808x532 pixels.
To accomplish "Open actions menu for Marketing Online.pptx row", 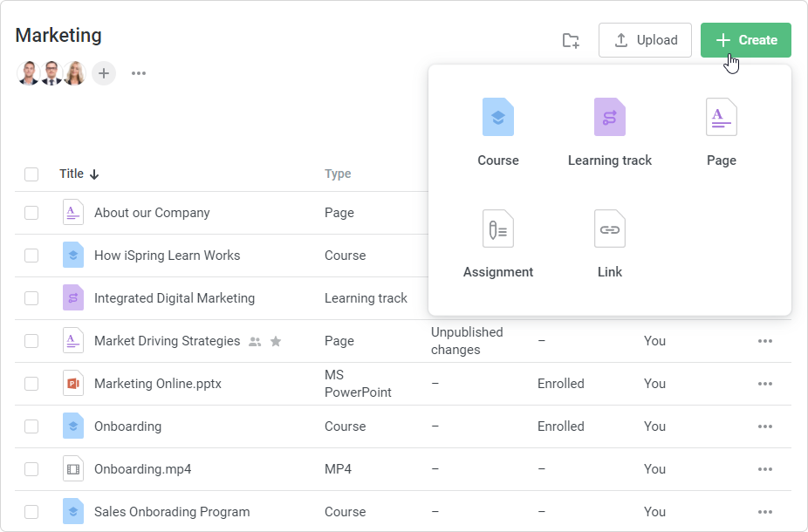I will 765,384.
